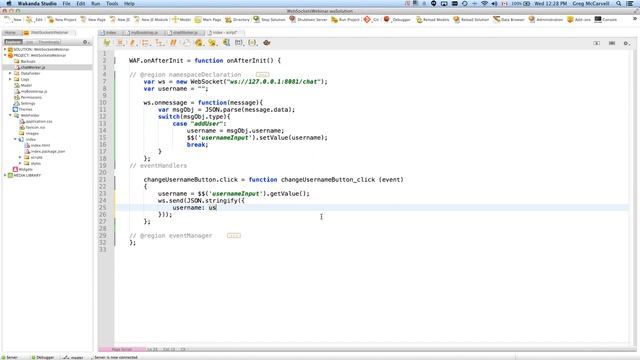Open Main Page from toolbar
This screenshot has height=360, width=640.
(x=208, y=20)
